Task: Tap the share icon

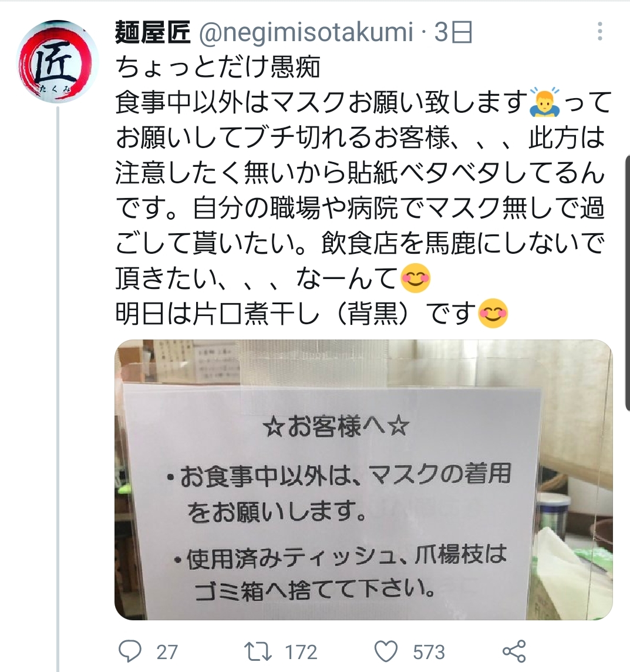Action: tap(514, 651)
